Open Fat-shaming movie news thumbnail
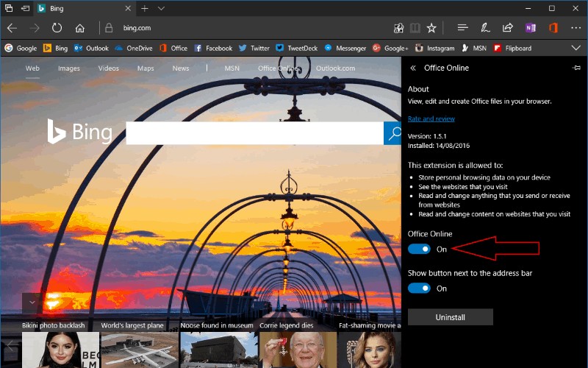This screenshot has height=368, width=588. pos(370,350)
